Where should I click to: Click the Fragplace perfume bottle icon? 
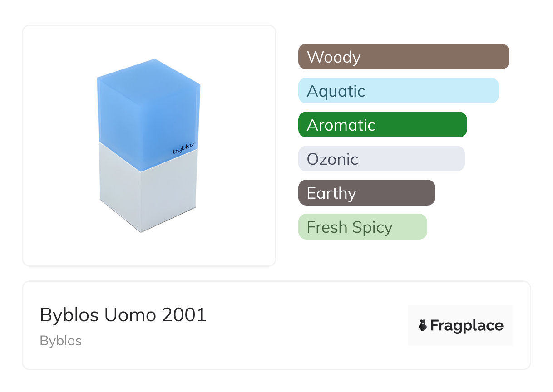423,325
